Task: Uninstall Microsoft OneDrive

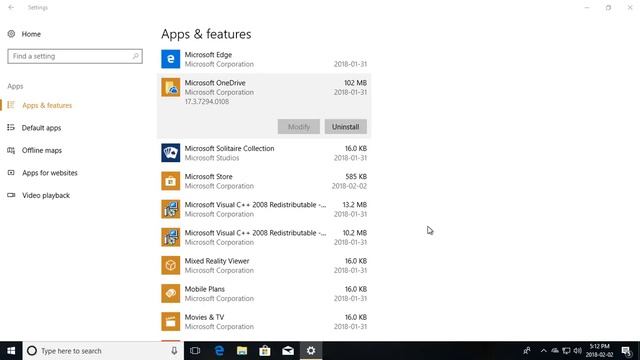Action: pos(345,127)
